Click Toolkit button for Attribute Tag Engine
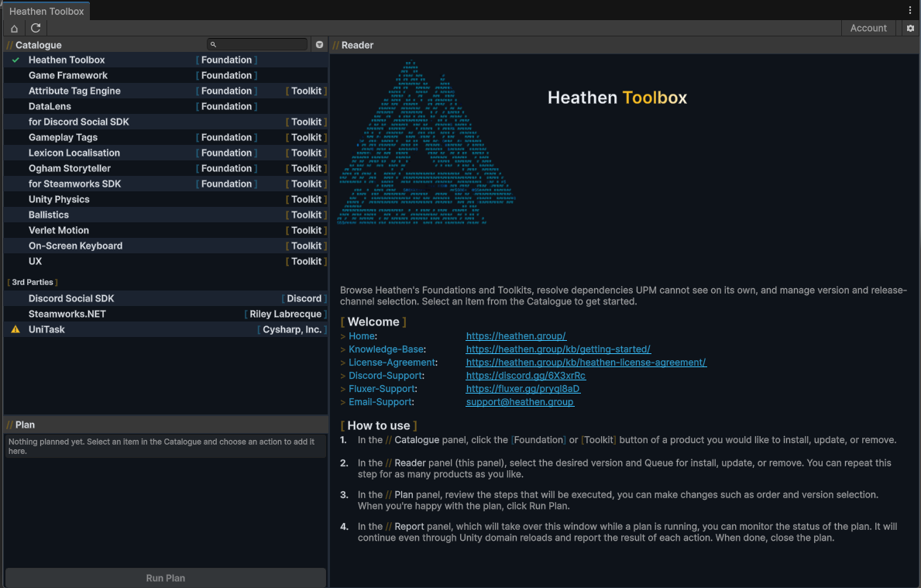Viewport: 921px width, 588px height. click(x=306, y=91)
